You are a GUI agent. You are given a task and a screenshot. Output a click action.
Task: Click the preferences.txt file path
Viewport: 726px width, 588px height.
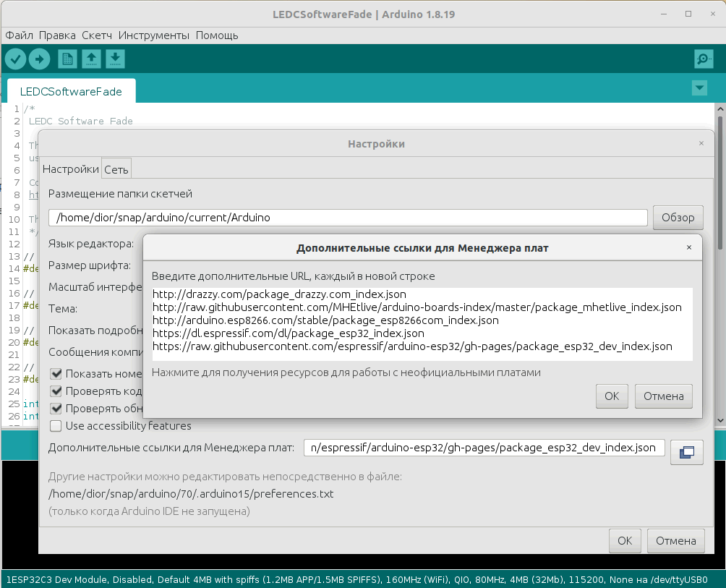pyautogui.click(x=191, y=494)
